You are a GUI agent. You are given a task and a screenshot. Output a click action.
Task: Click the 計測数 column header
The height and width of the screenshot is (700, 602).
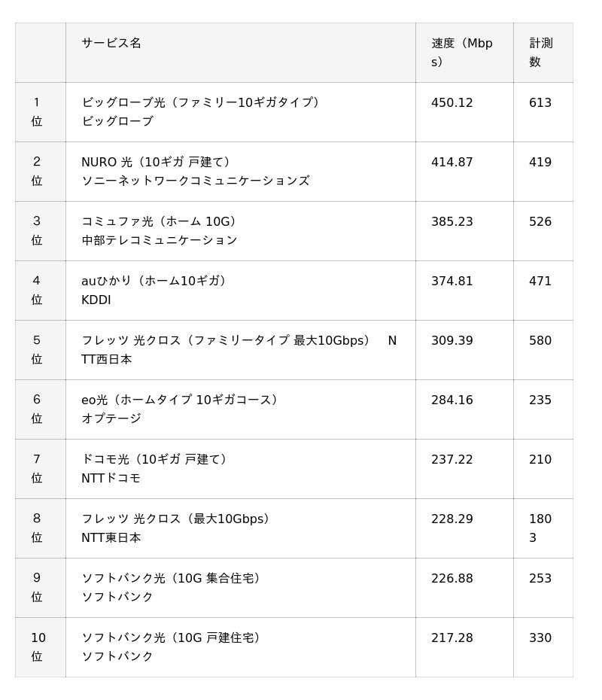click(x=540, y=52)
